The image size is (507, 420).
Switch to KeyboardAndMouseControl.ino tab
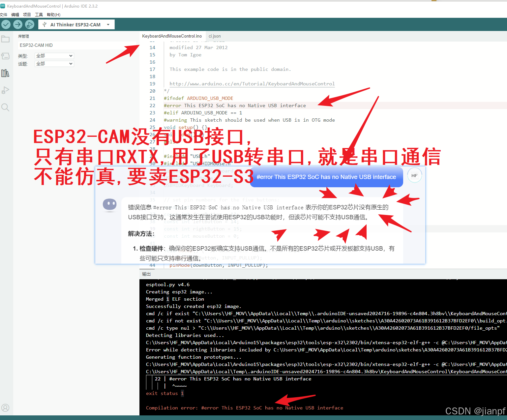172,36
